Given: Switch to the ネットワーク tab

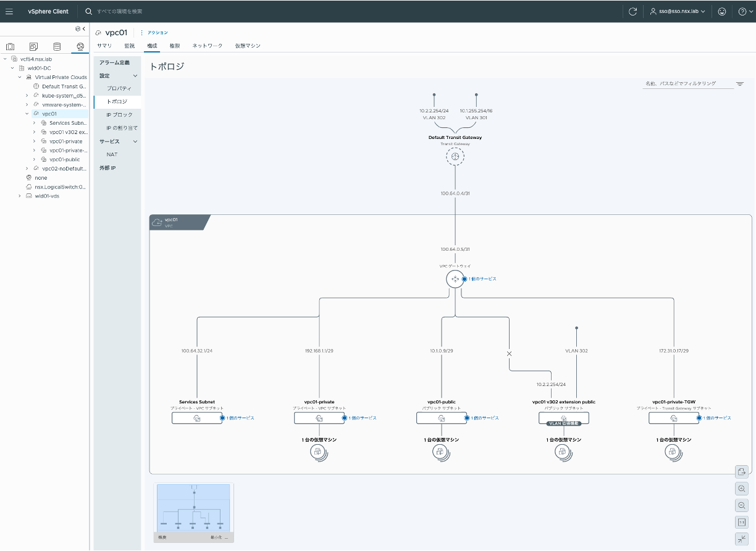Looking at the screenshot, I should click(208, 46).
